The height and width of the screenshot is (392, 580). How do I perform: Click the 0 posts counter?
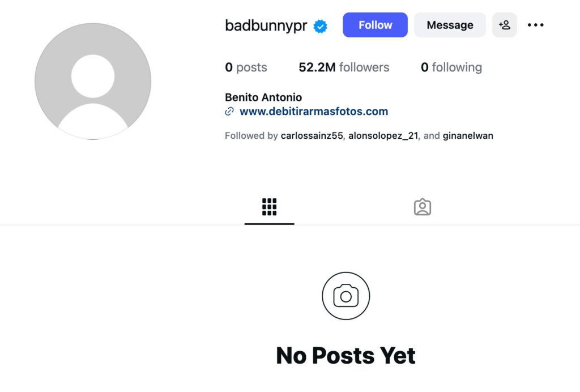point(246,67)
